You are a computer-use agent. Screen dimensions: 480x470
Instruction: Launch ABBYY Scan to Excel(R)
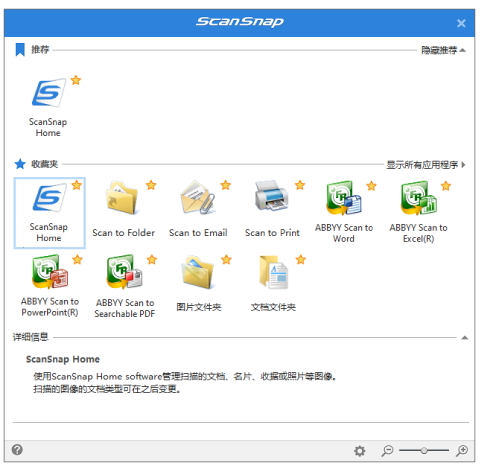[x=419, y=212]
